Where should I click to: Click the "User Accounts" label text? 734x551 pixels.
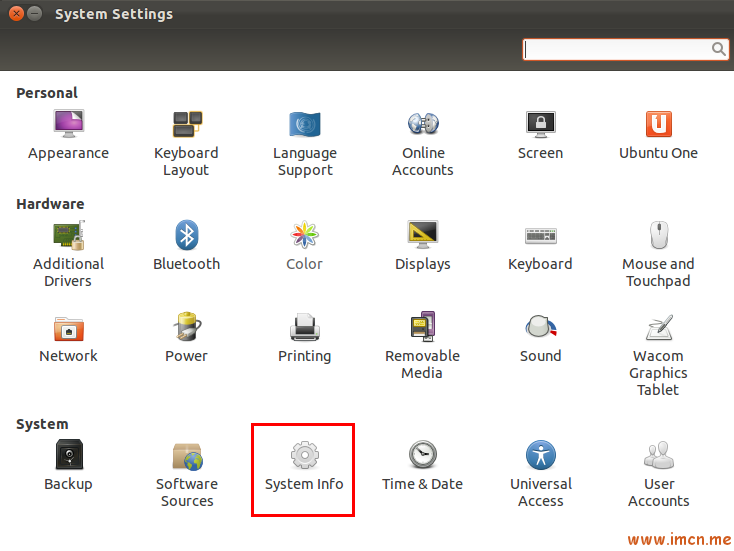pos(659,492)
